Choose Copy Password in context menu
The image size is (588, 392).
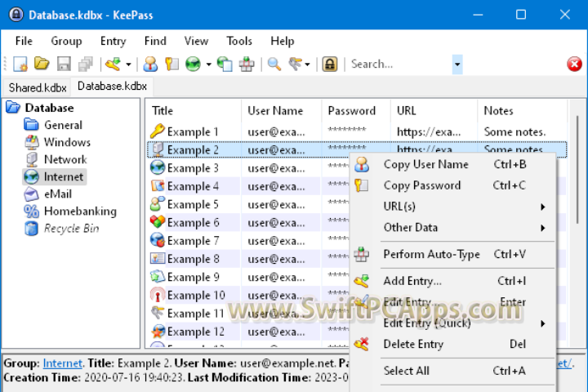pos(452,185)
